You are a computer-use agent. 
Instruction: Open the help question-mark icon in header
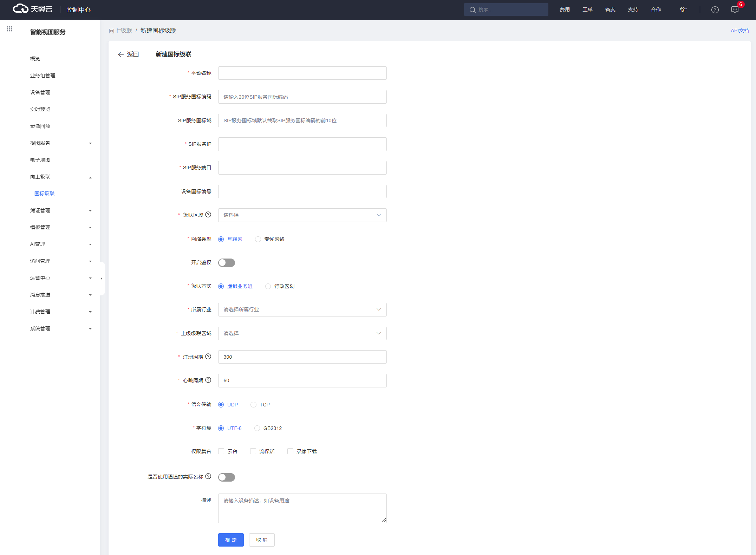[x=715, y=10]
